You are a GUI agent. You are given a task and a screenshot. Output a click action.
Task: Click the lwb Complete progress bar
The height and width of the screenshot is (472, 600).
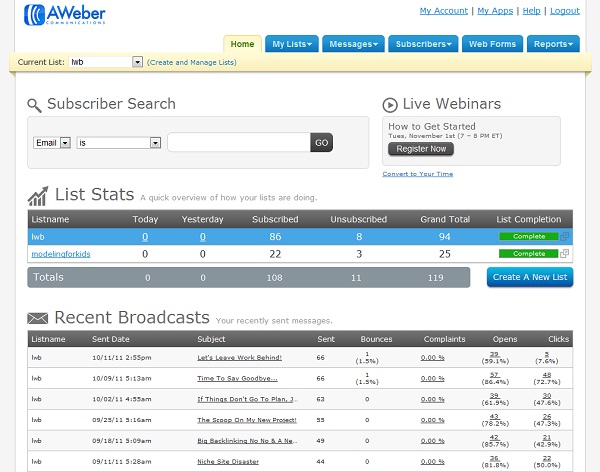[x=529, y=237]
